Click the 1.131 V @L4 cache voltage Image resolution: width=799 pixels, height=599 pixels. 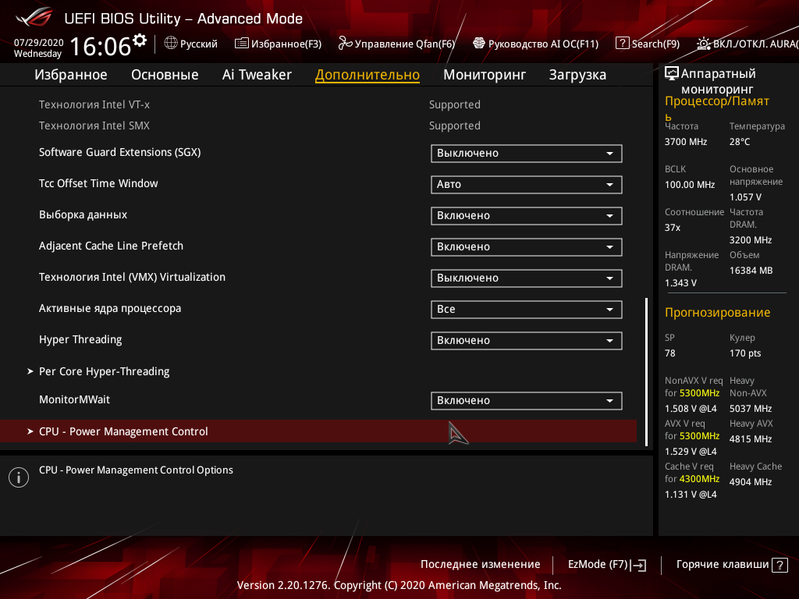coord(690,494)
